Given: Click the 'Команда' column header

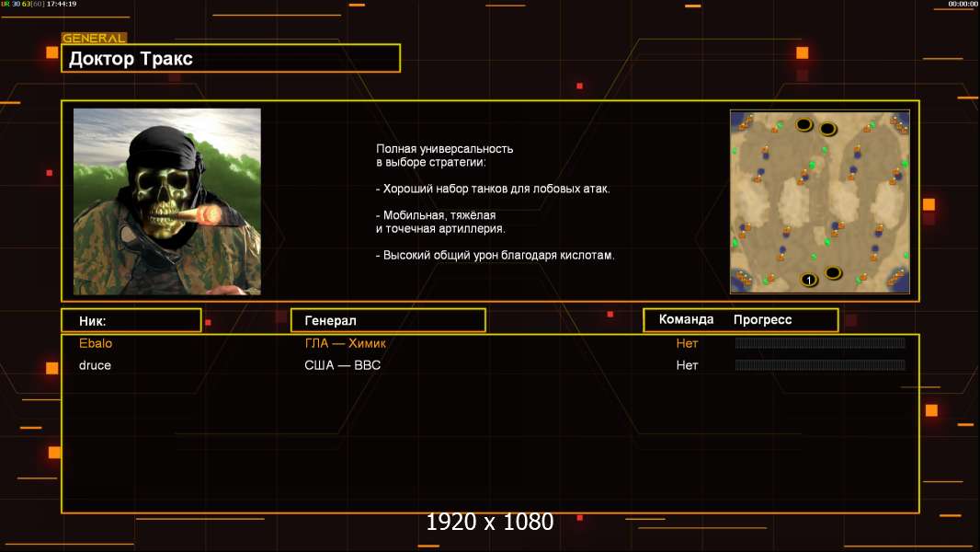Looking at the screenshot, I should 686,319.
